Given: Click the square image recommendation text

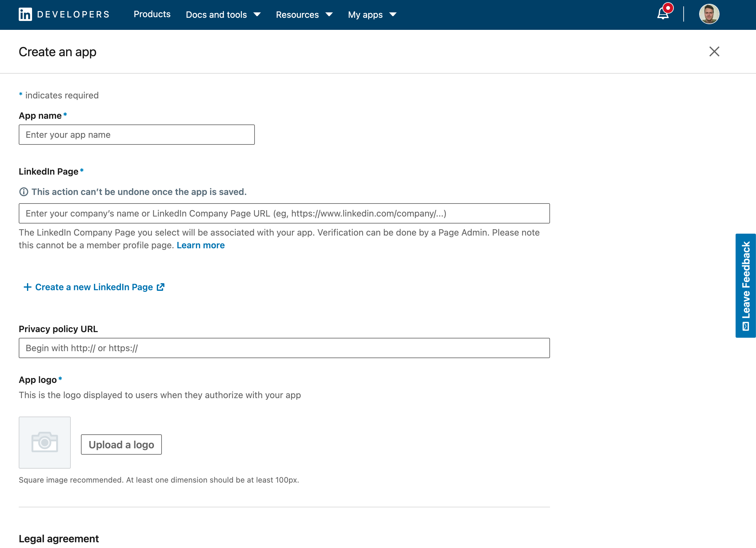Looking at the screenshot, I should coord(159,480).
